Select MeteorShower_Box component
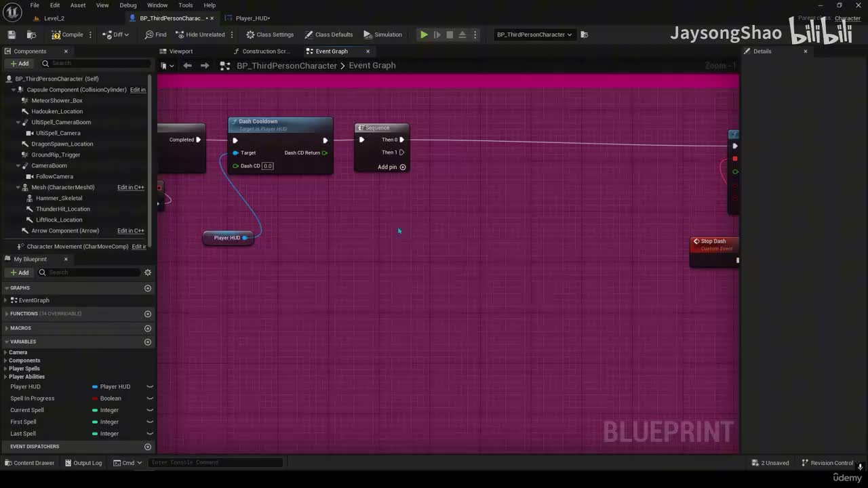This screenshot has width=868, height=488. click(57, 100)
